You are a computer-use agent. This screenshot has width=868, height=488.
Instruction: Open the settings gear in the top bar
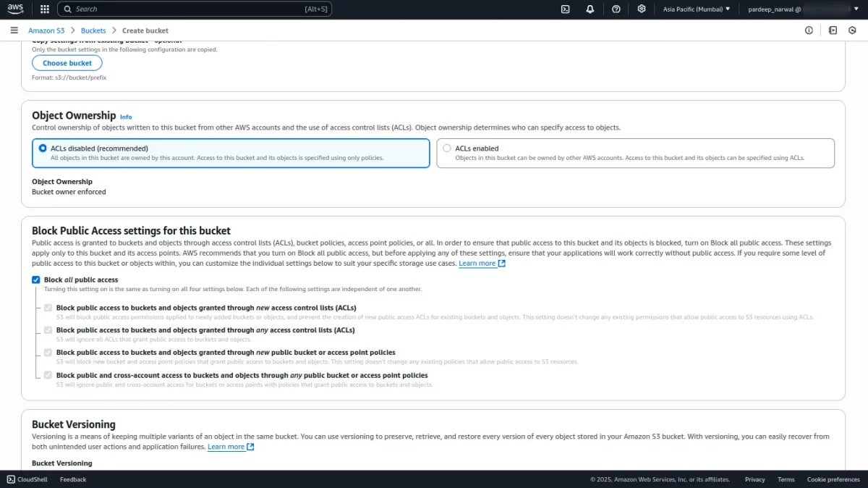pyautogui.click(x=642, y=9)
